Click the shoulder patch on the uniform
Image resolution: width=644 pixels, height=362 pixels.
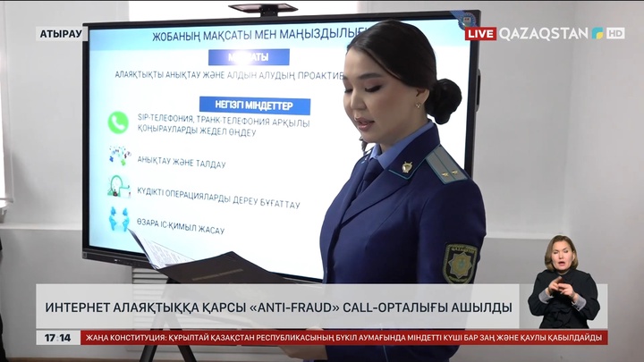click(459, 263)
